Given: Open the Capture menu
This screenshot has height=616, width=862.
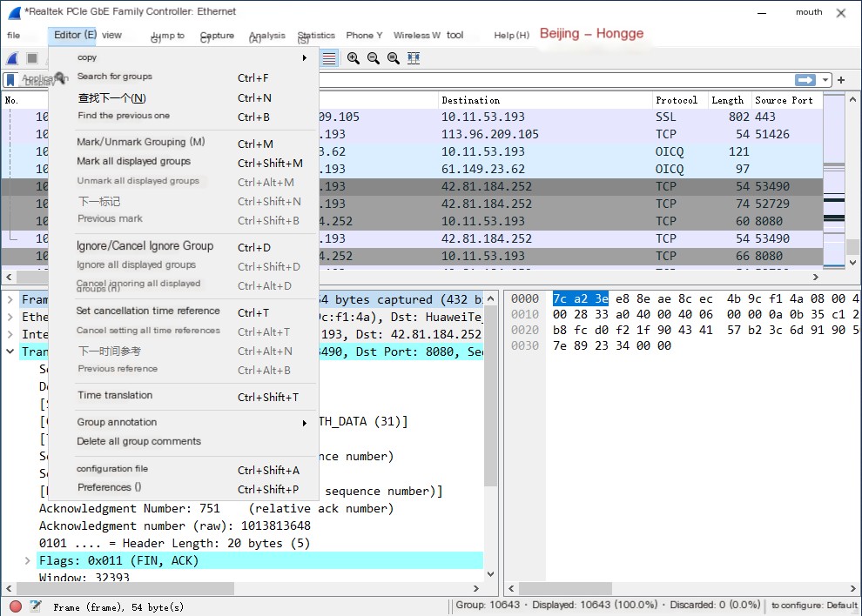Looking at the screenshot, I should point(217,36).
